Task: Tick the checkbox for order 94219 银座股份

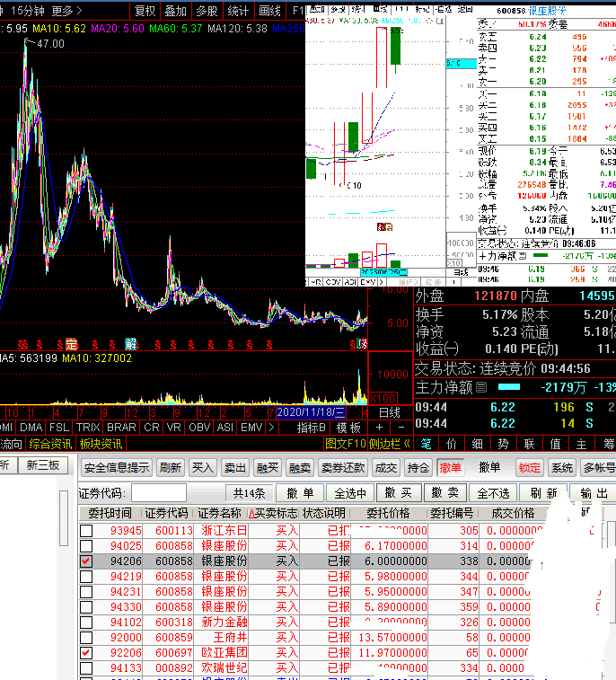Action: point(86,577)
